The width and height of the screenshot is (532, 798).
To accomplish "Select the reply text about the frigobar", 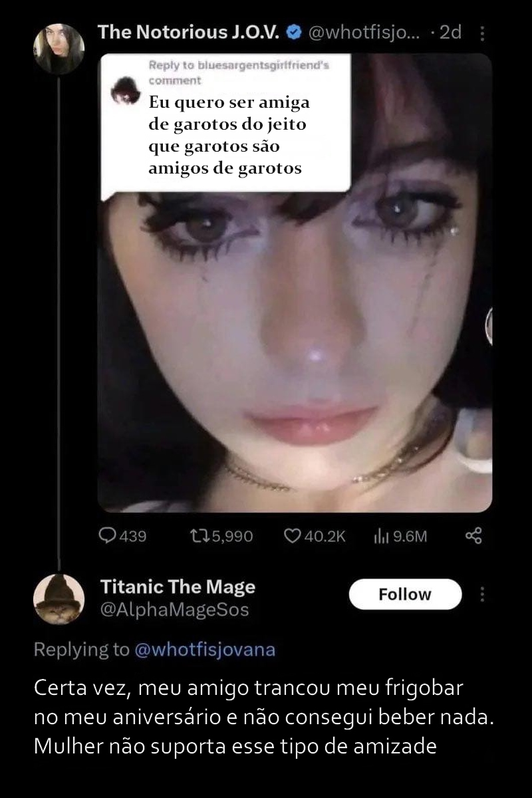I will (x=265, y=717).
